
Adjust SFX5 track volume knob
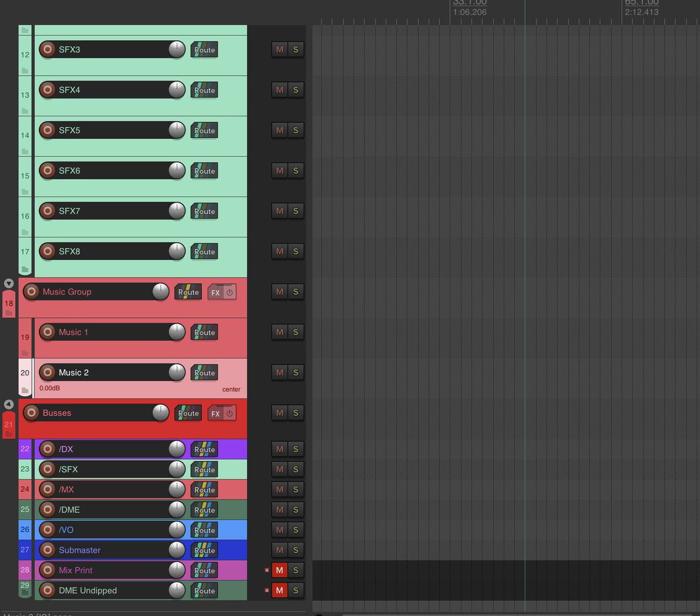pos(177,130)
